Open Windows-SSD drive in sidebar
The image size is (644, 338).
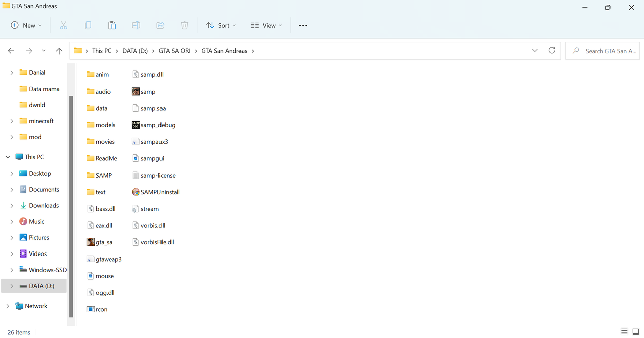[47, 270]
